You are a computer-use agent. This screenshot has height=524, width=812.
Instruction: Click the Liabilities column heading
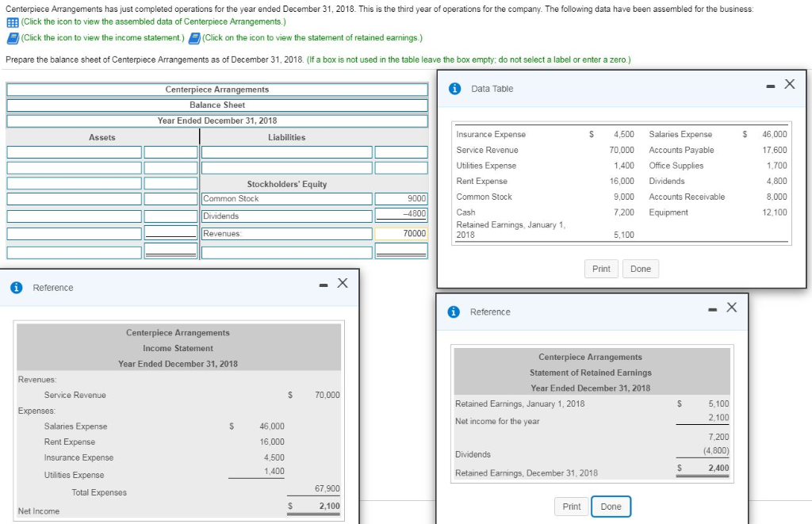click(286, 137)
